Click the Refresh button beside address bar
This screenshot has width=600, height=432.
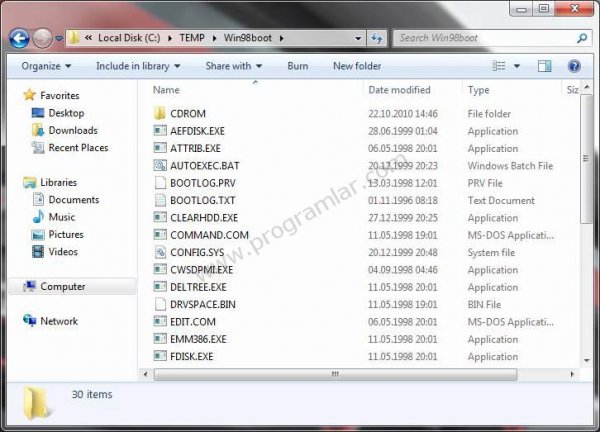click(x=377, y=38)
